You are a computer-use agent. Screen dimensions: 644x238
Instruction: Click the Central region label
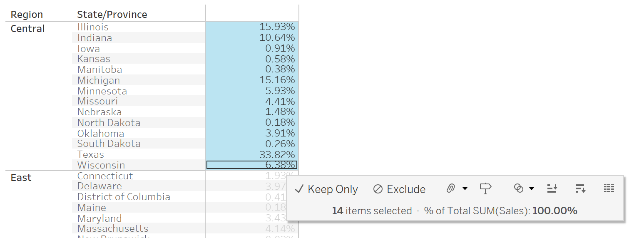(x=27, y=29)
